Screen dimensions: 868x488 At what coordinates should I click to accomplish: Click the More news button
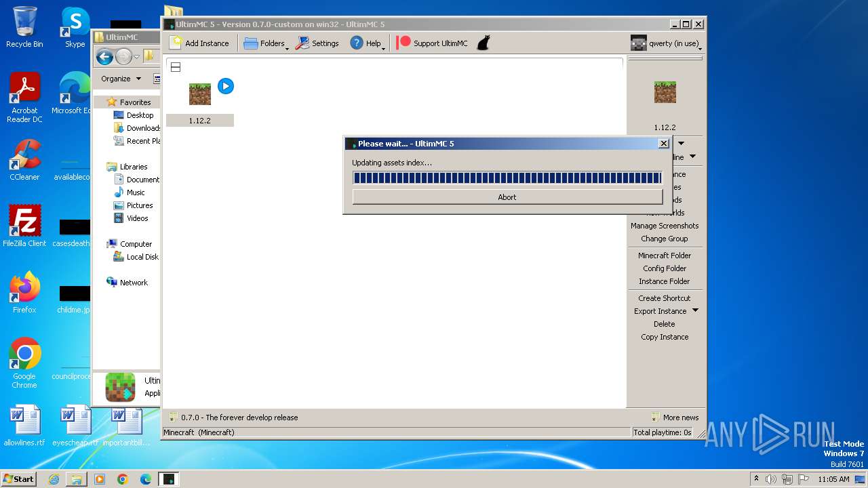pos(675,418)
